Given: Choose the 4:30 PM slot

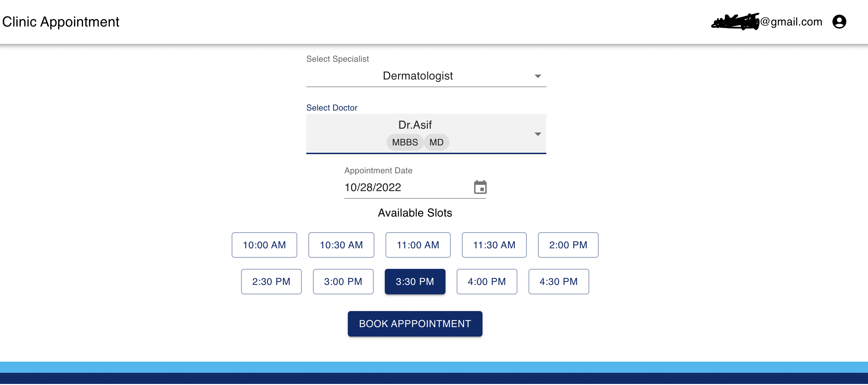Looking at the screenshot, I should [x=559, y=282].
